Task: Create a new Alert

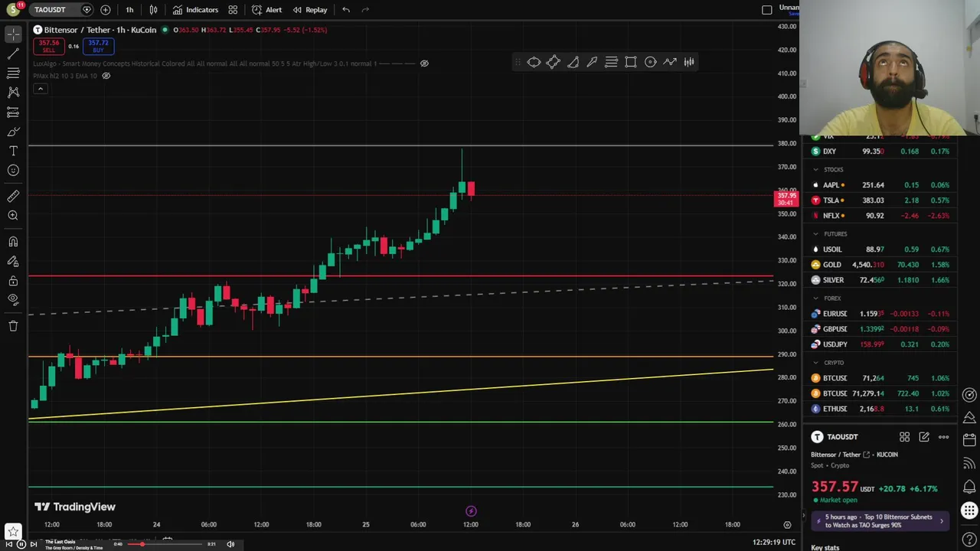Action: point(266,10)
